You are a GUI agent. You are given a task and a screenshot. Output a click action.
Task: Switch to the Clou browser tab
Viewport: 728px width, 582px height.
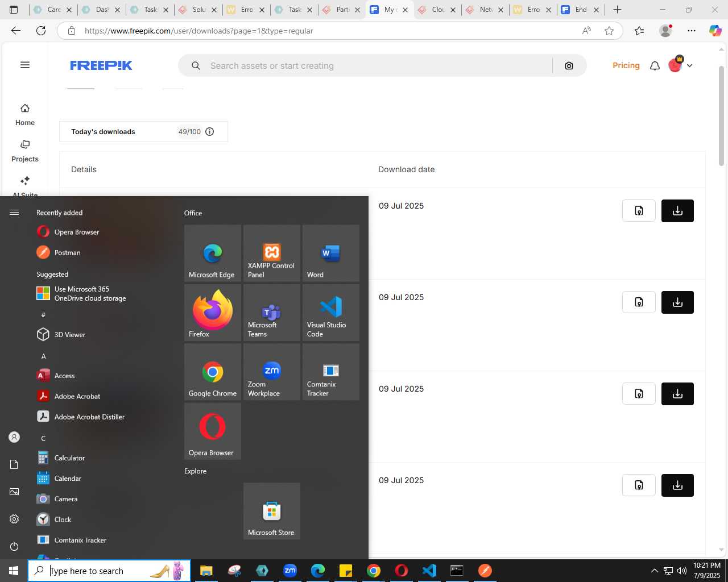point(437,10)
